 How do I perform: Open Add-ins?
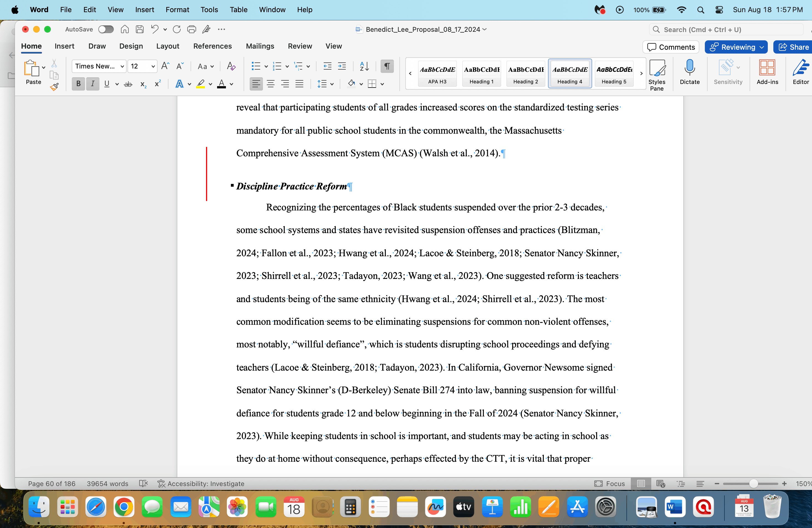[767, 72]
